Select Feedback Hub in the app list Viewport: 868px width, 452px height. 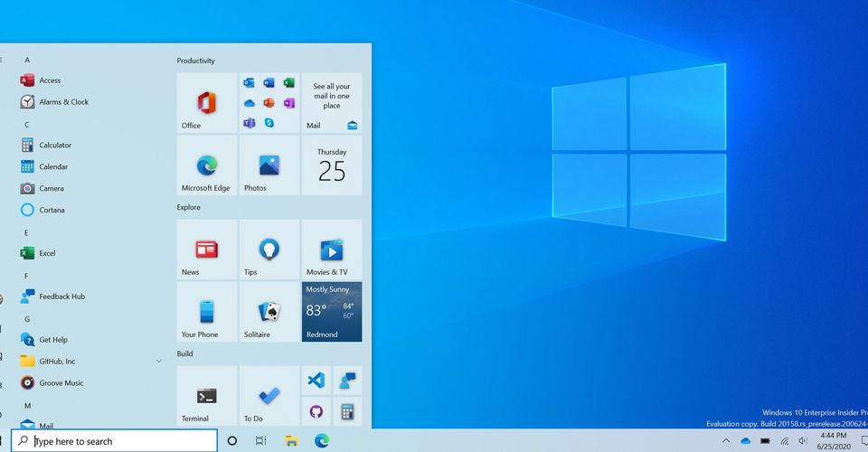61,297
